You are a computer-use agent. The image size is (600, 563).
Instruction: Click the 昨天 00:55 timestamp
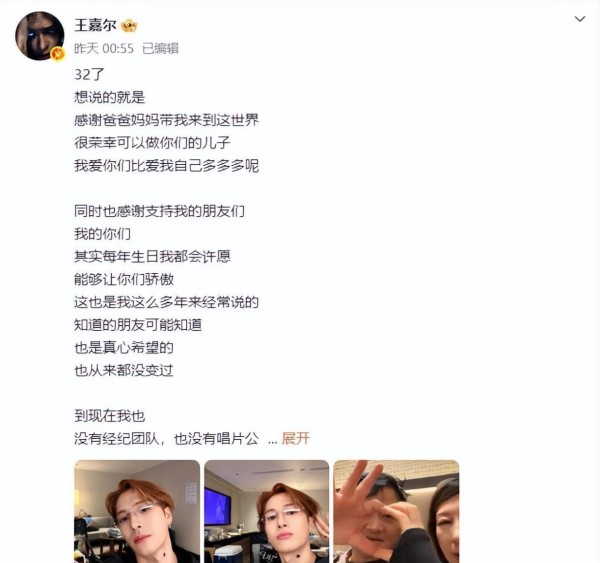point(104,49)
